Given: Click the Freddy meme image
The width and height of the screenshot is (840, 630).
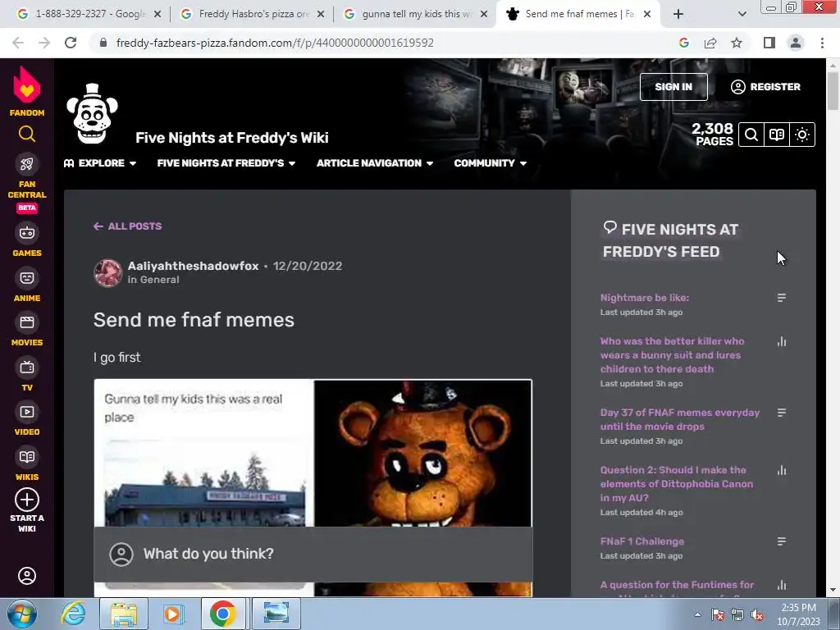Looking at the screenshot, I should pyautogui.click(x=313, y=453).
